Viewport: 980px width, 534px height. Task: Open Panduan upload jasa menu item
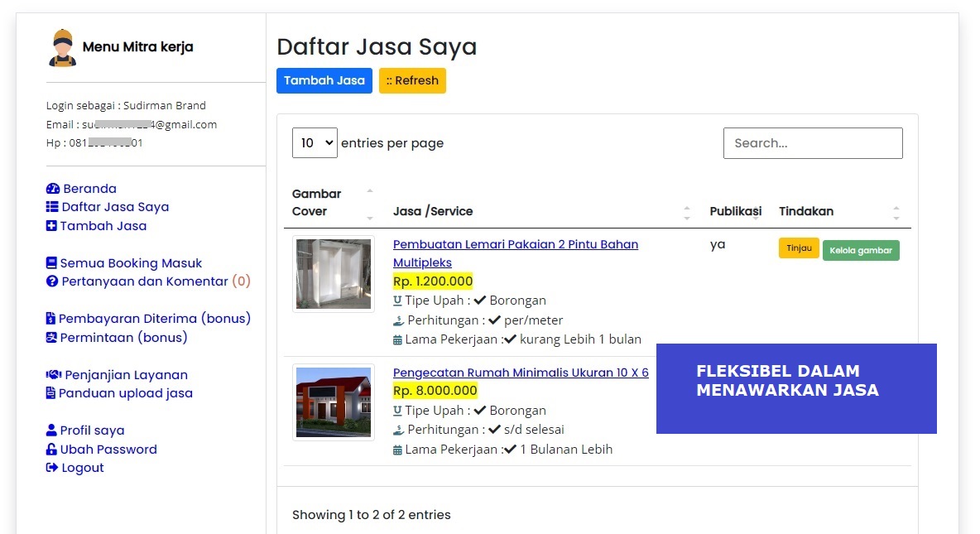coord(125,393)
